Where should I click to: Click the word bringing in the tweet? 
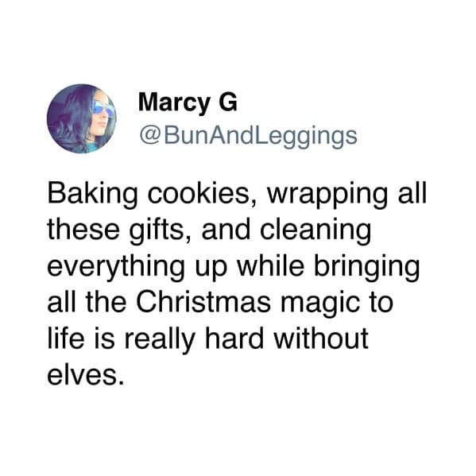coord(367,267)
